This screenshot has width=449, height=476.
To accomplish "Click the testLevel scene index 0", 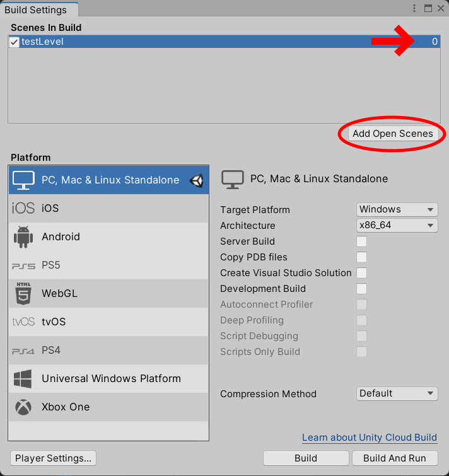I will click(x=434, y=42).
